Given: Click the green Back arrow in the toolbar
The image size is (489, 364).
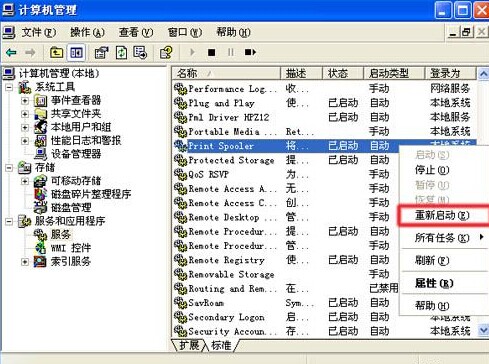Looking at the screenshot, I should click(11, 52).
